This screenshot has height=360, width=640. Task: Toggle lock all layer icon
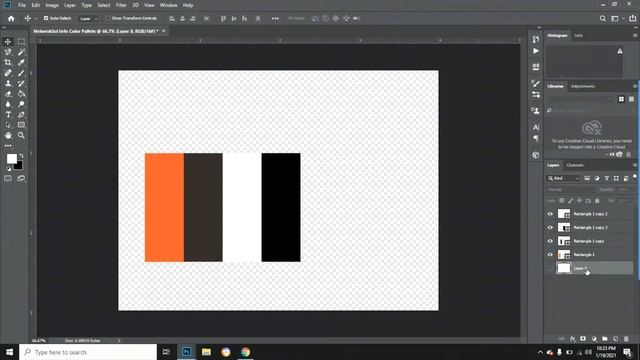coord(597,201)
